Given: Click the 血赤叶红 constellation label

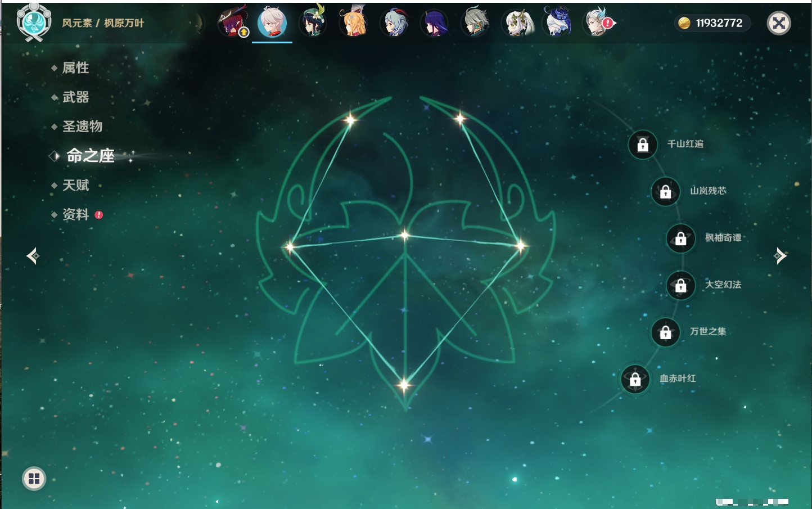Looking at the screenshot, I should [678, 379].
